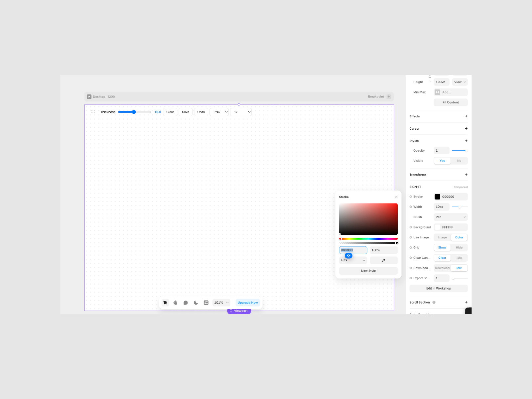
Task: Open the Brush Pen dropdown
Action: pyautogui.click(x=451, y=217)
